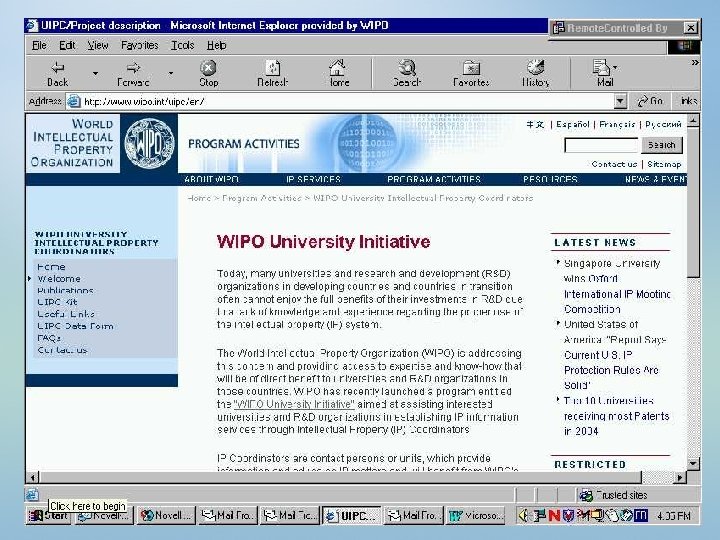
Task: Reload the page using Refresh
Action: (273, 73)
